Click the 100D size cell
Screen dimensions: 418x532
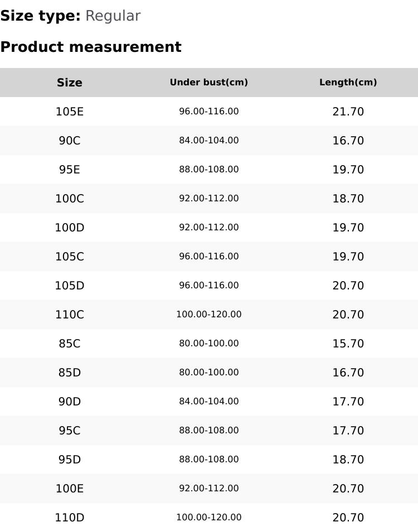point(70,228)
